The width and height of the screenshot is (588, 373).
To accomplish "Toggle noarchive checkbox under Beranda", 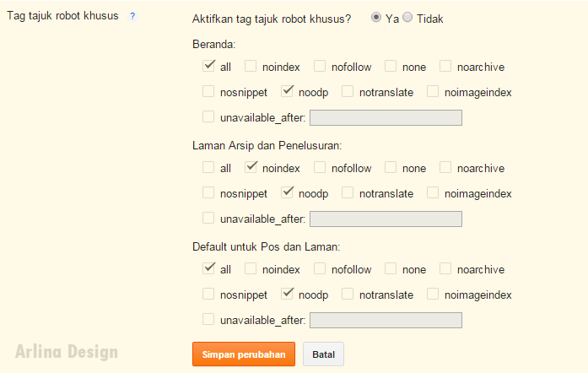I will [x=445, y=66].
